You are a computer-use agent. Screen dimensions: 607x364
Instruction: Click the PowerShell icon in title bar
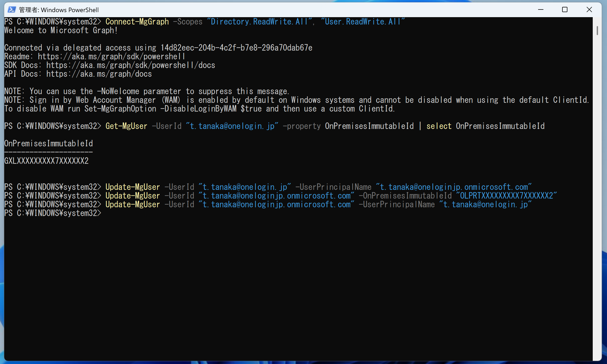pyautogui.click(x=12, y=10)
